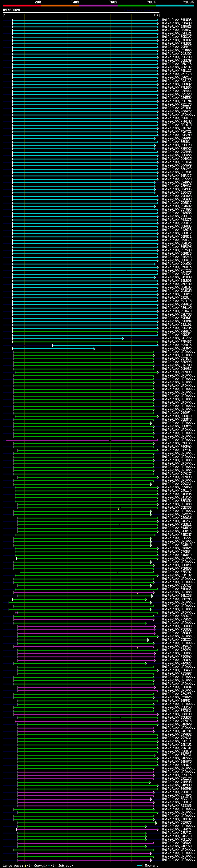
Task: Select the UniRef100_A7LD81 entry
Action: 177,43
